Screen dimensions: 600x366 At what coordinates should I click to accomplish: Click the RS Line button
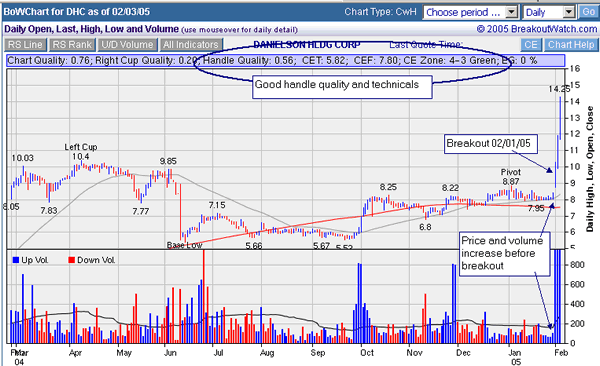coord(25,45)
